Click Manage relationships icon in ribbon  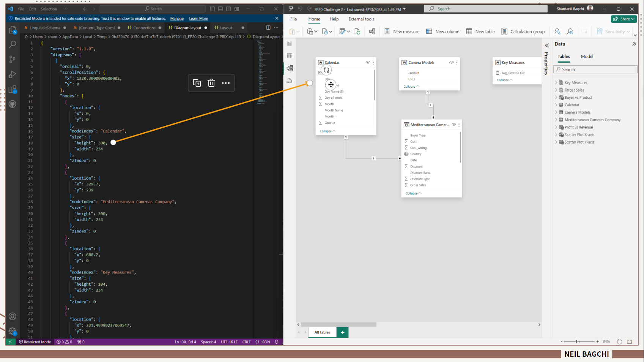click(x=372, y=32)
